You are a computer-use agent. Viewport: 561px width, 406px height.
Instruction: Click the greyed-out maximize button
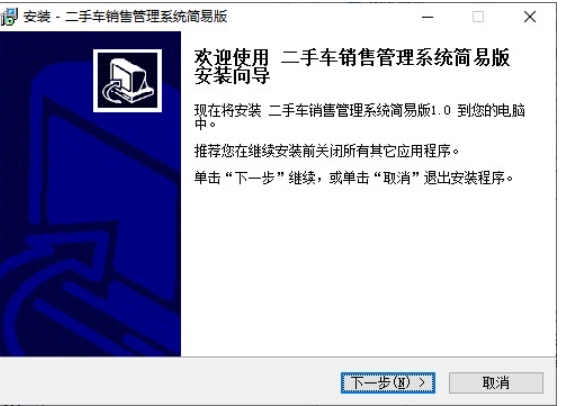coord(478,17)
